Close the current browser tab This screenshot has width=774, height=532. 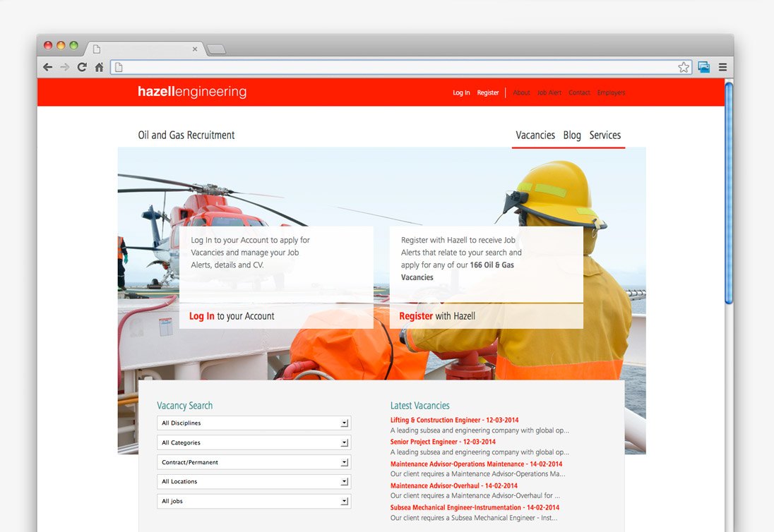pos(195,49)
